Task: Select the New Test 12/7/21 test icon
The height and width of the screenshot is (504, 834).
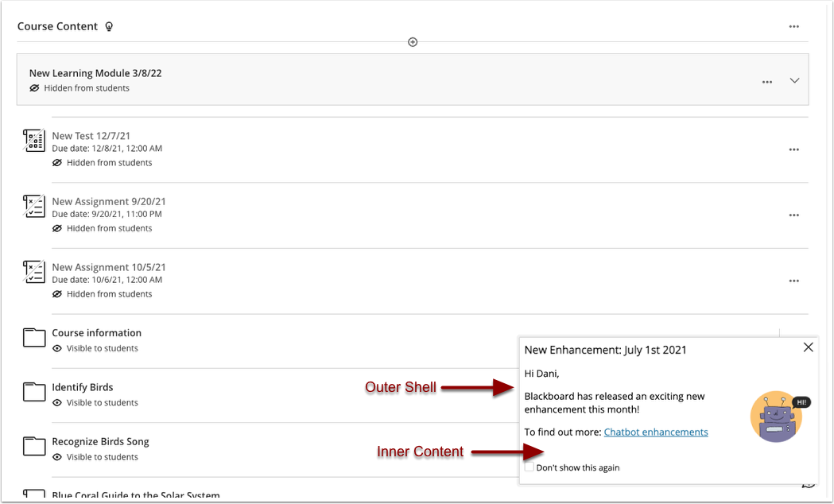Action: pyautogui.click(x=33, y=141)
